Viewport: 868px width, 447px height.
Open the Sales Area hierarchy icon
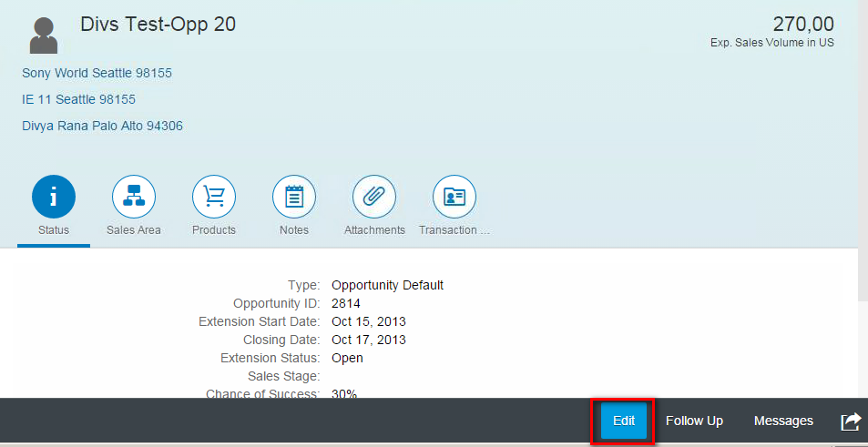(134, 197)
